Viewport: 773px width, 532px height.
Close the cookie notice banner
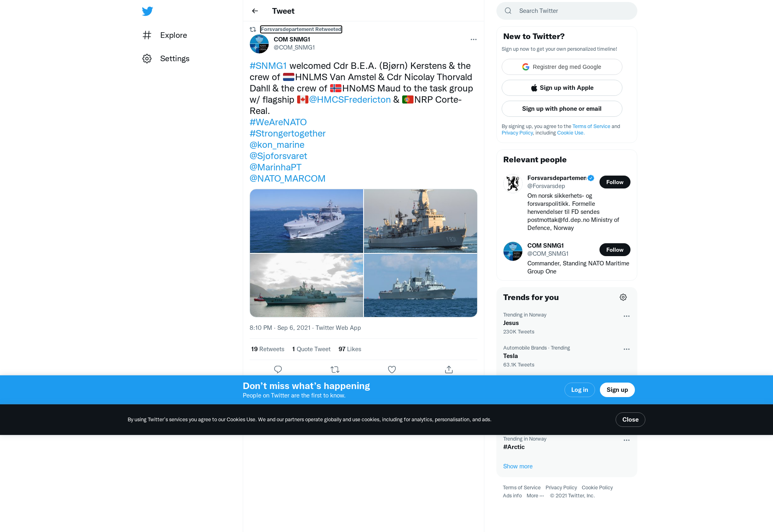tap(630, 420)
